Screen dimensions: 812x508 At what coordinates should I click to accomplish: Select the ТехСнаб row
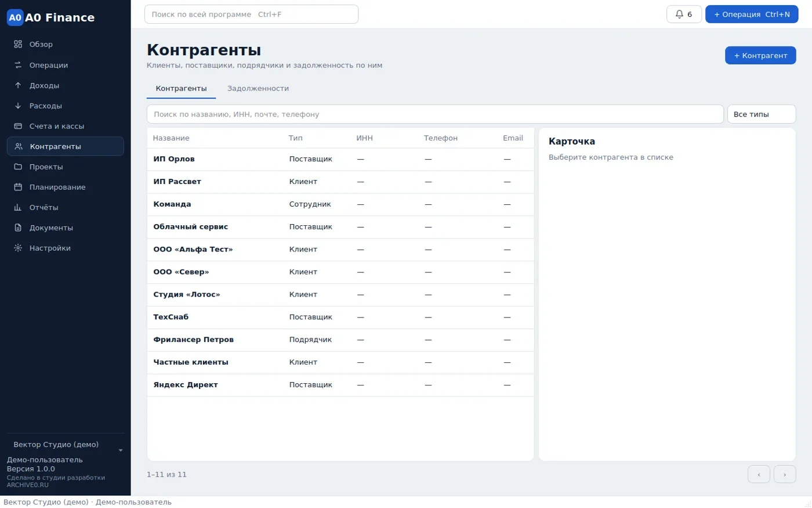pos(340,318)
